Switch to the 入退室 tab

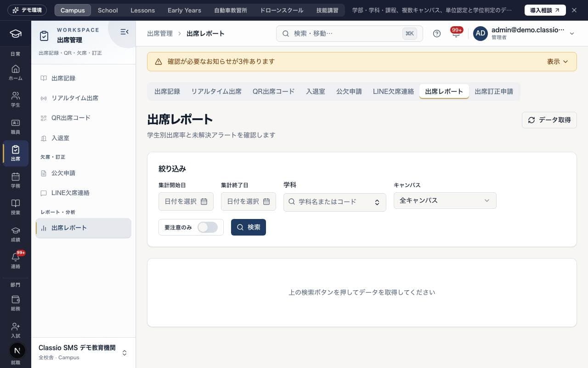coord(316,92)
